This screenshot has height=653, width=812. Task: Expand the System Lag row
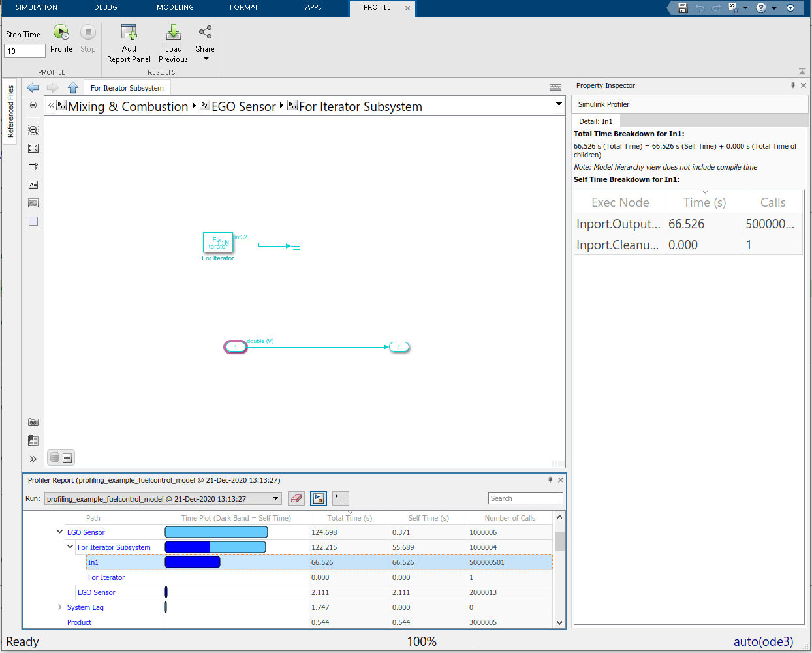pyautogui.click(x=59, y=607)
